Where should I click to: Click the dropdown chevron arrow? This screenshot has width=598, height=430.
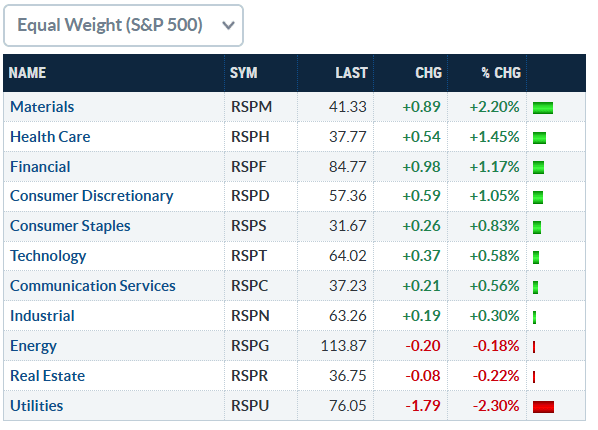(x=228, y=26)
